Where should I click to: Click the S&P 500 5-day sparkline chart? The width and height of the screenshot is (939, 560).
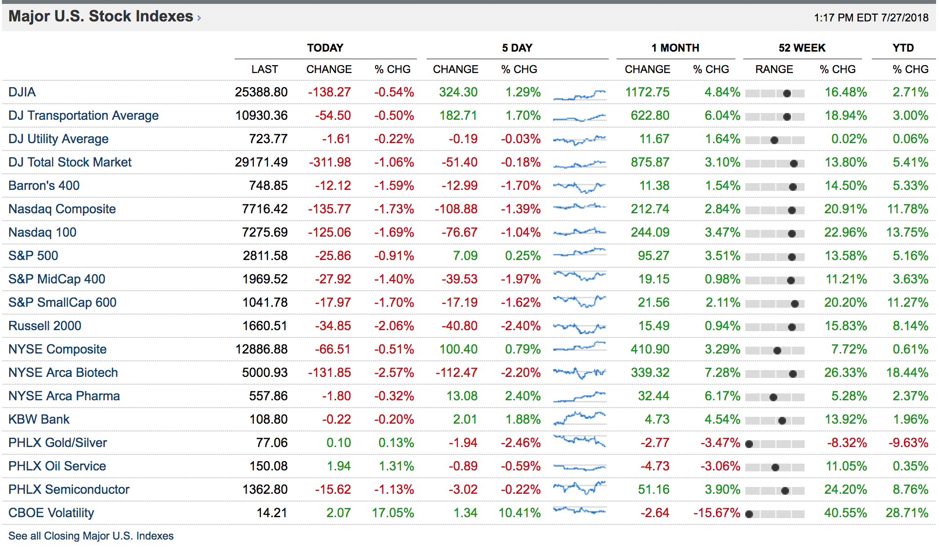(x=580, y=253)
